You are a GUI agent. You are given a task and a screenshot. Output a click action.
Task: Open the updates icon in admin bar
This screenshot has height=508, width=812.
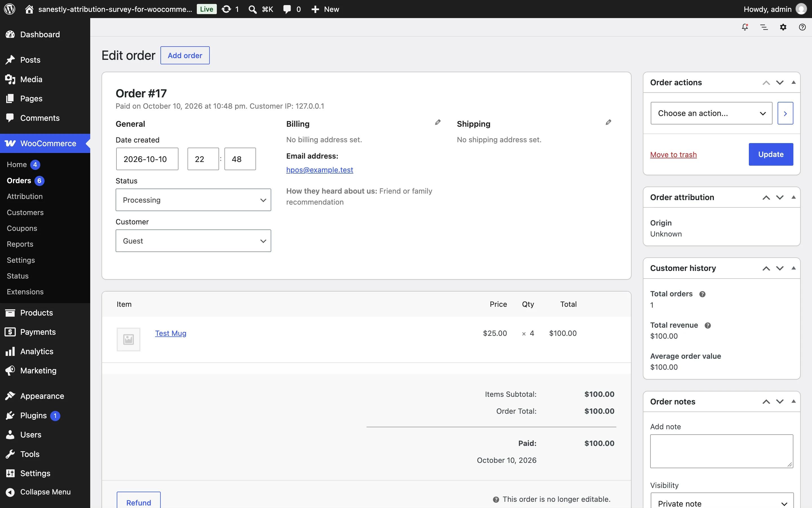(226, 9)
